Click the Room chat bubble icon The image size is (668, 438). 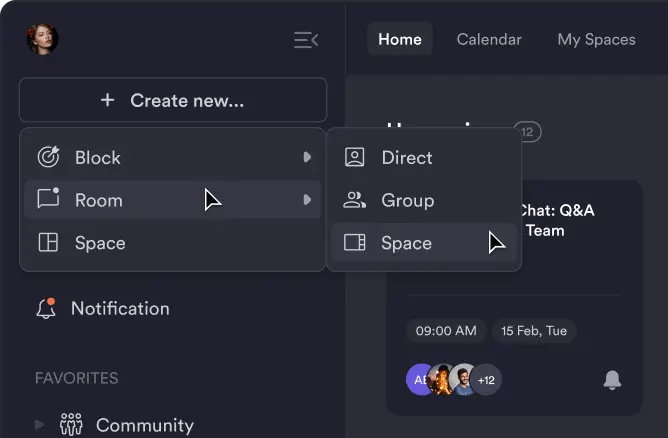48,199
